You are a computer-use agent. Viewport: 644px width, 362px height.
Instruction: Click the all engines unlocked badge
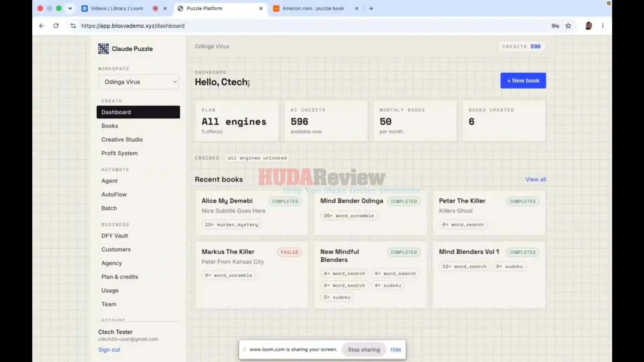pyautogui.click(x=257, y=158)
